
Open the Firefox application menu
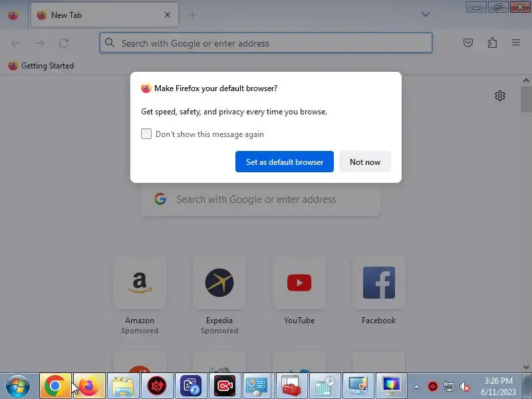point(516,43)
